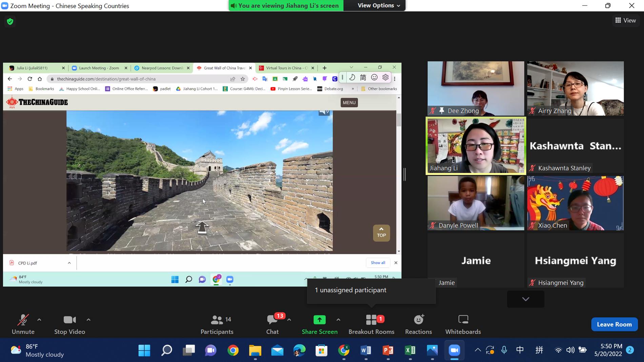Click the browser back arrow
This screenshot has width=644, height=362.
(10, 79)
